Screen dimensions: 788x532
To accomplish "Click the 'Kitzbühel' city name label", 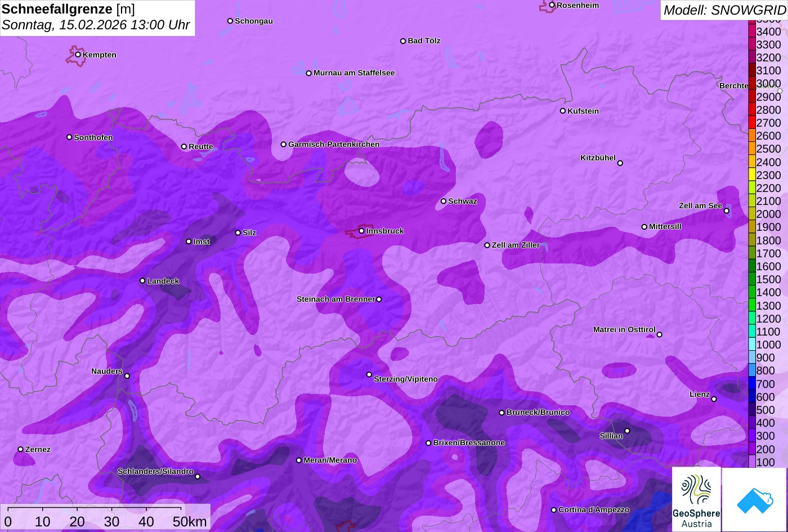I will 598,158.
